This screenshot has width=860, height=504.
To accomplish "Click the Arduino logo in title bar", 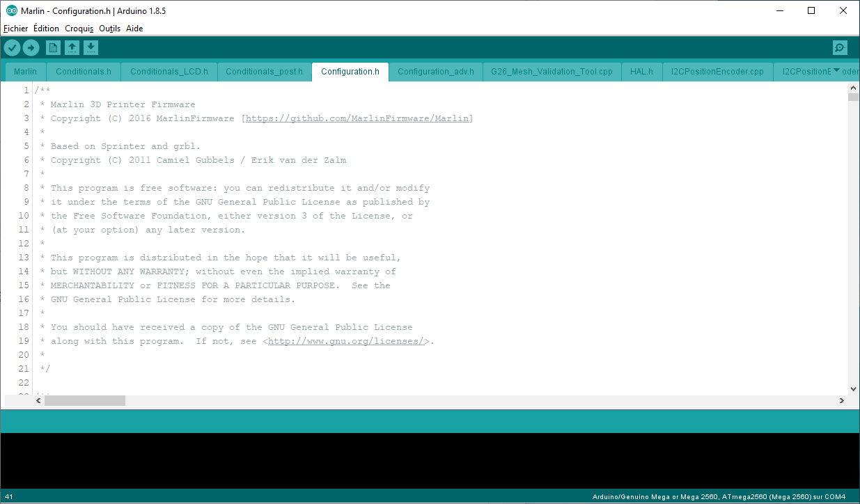I will [x=12, y=10].
